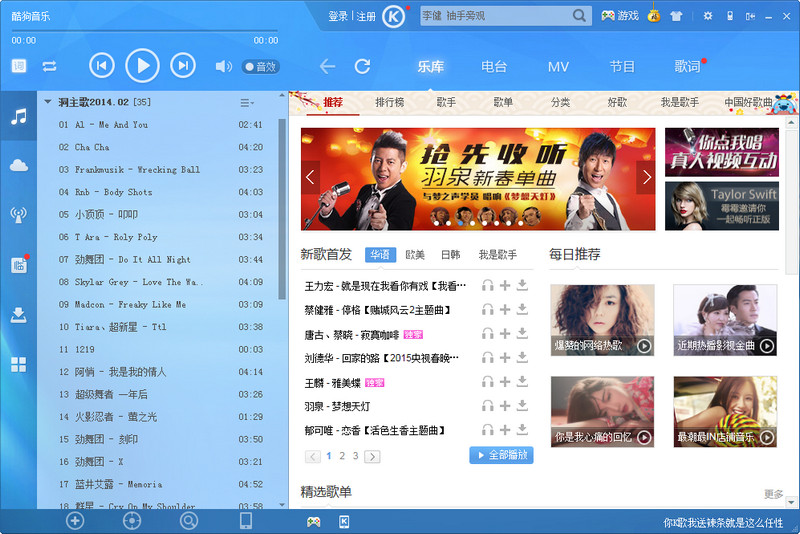Switch to the MV tab
Viewport: 800px width, 534px height.
(x=558, y=67)
